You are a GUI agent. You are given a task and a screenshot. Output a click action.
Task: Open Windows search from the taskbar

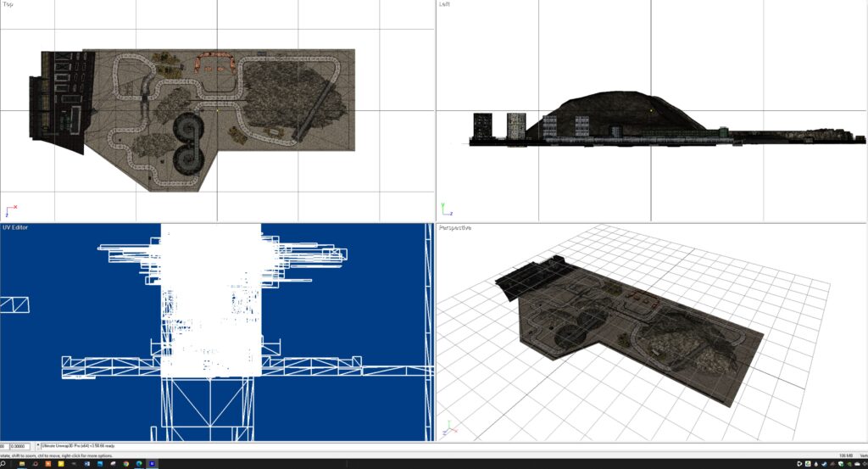click(3, 463)
